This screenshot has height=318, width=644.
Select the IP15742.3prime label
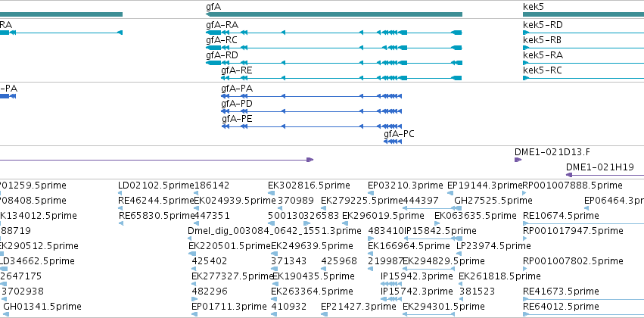(x=417, y=291)
